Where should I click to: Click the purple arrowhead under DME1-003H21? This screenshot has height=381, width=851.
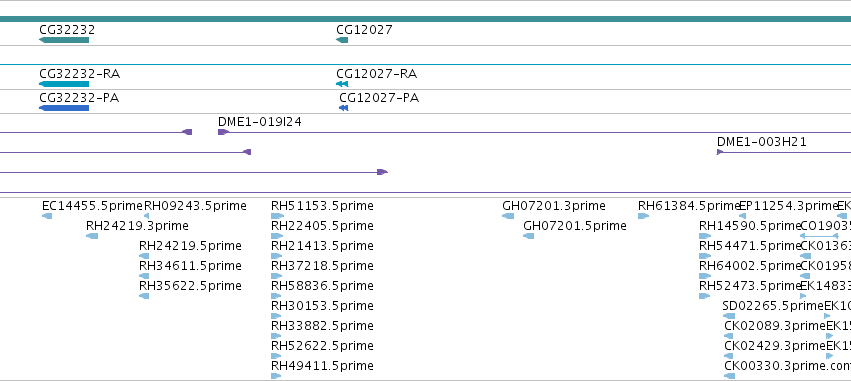tap(720, 152)
